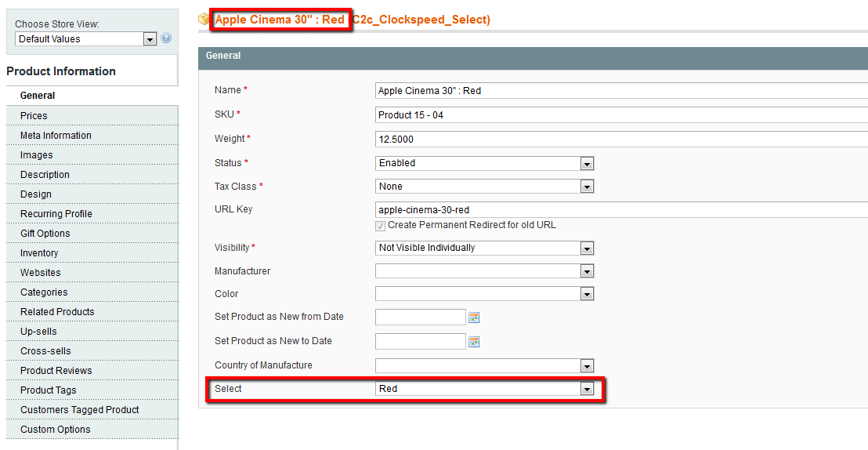Image resolution: width=868 pixels, height=450 pixels.
Task: Click the General section header bar
Action: pos(533,58)
